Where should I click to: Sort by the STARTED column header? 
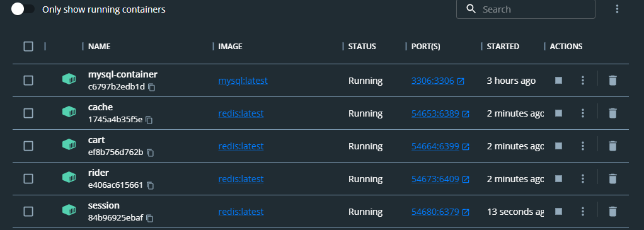(x=503, y=47)
